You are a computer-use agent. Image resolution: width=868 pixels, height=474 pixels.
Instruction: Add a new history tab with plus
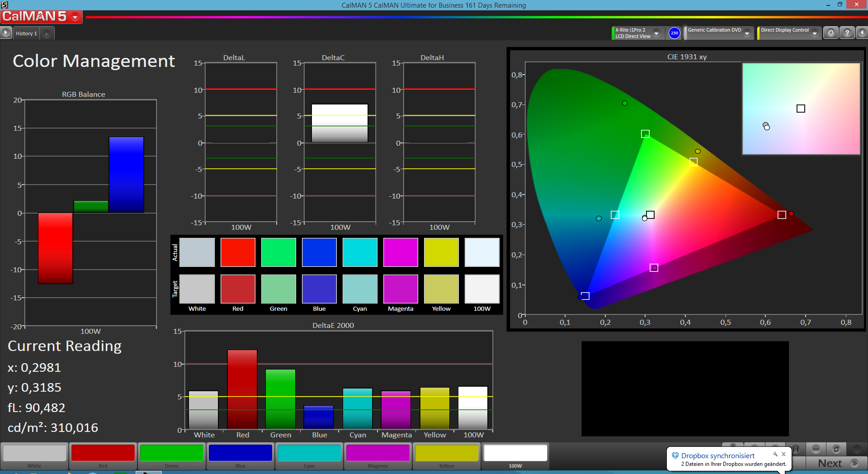point(47,33)
